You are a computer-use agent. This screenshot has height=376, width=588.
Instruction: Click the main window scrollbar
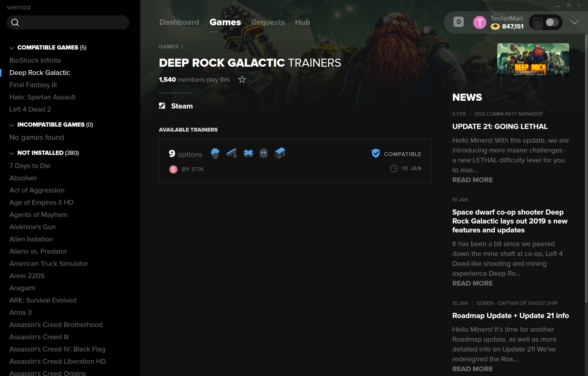pos(586,168)
